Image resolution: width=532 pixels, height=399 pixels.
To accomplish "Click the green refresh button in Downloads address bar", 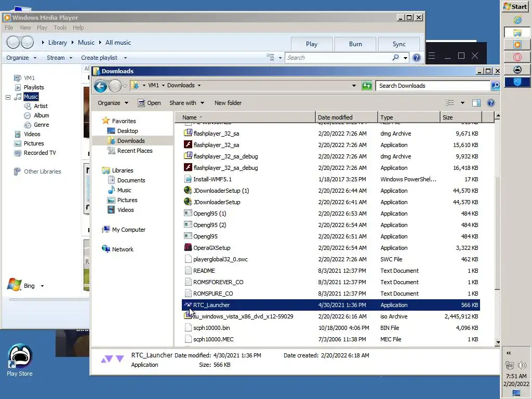I will click(x=367, y=86).
